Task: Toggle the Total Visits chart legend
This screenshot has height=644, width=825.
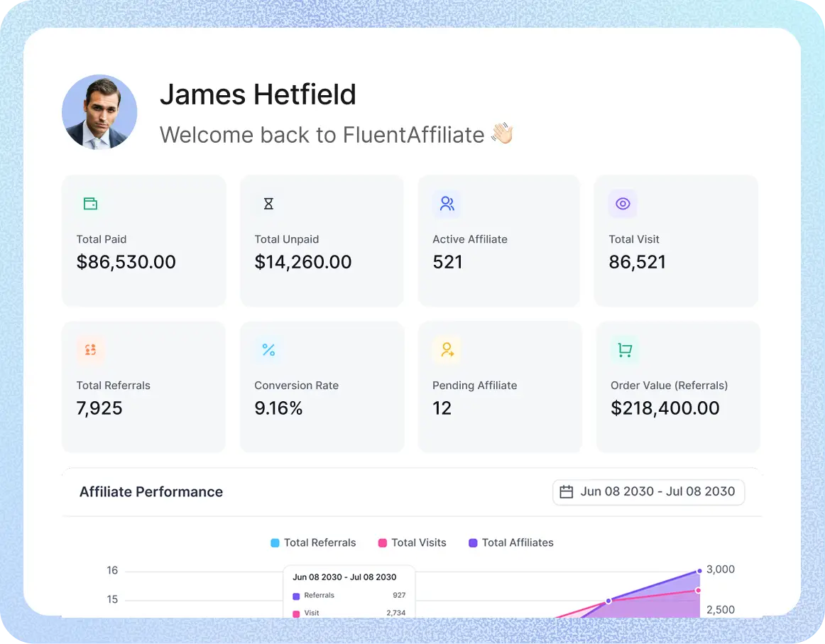Action: pyautogui.click(x=412, y=542)
